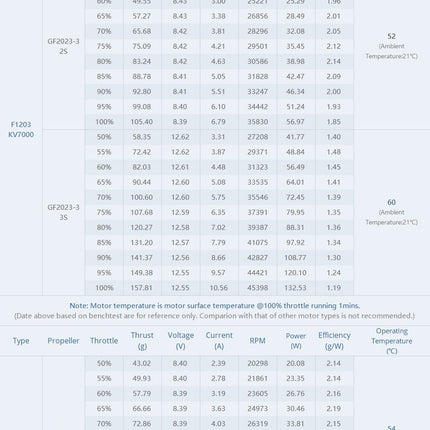430x430 pixels.
Task: Click the Operating Temperature column header
Action: tap(392, 341)
